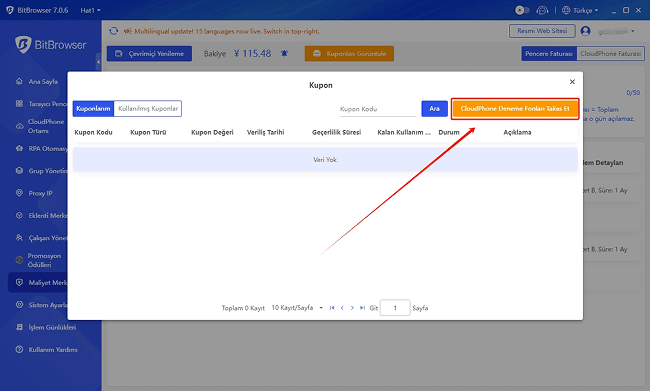Open the Hat1 line dropdown
Image resolution: width=650 pixels, height=391 pixels.
(x=90, y=10)
